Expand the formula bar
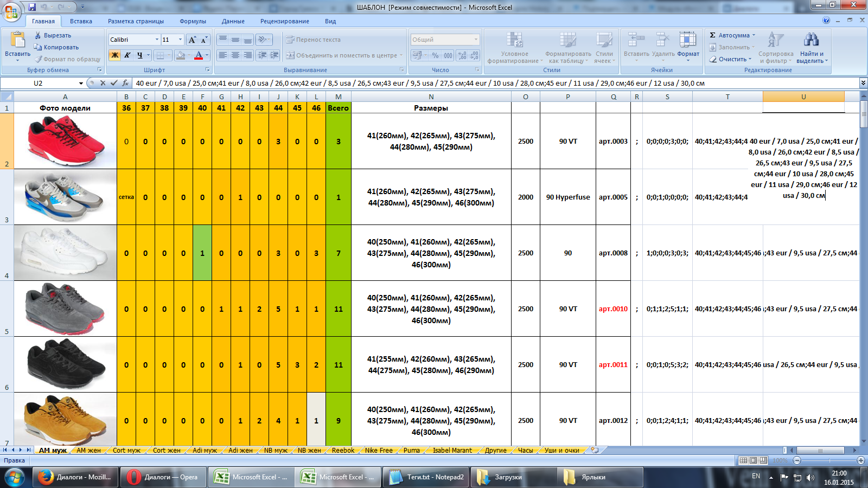 tap(863, 83)
